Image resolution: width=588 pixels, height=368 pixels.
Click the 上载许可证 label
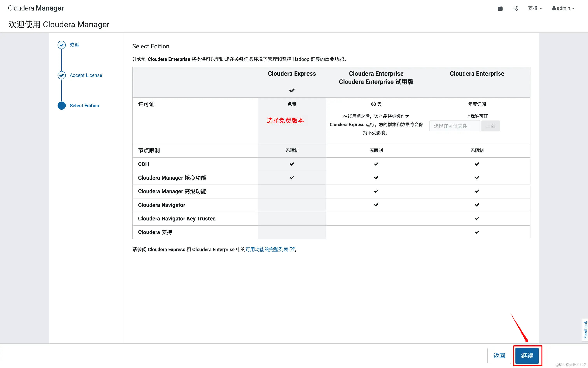(477, 116)
